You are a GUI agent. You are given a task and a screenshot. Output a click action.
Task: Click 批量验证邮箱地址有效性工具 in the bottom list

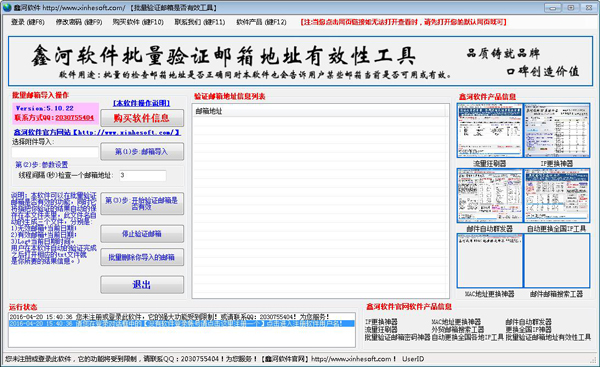[548, 338]
